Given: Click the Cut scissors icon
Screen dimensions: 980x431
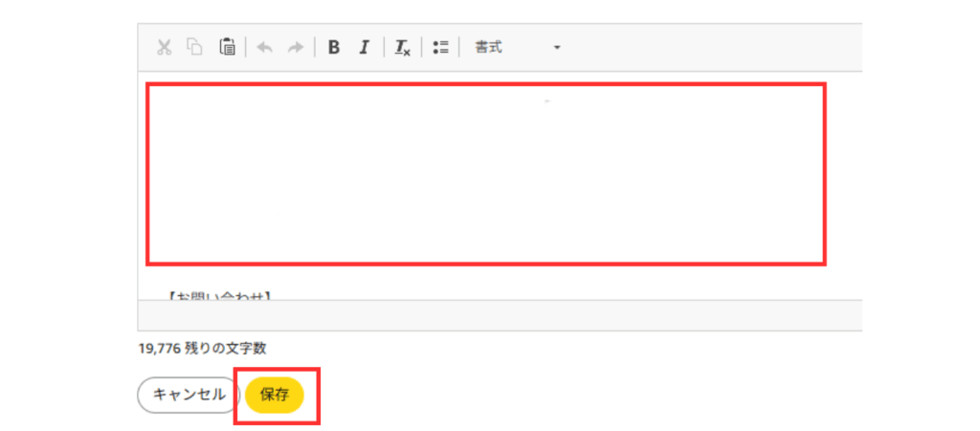Looking at the screenshot, I should coord(165,48).
